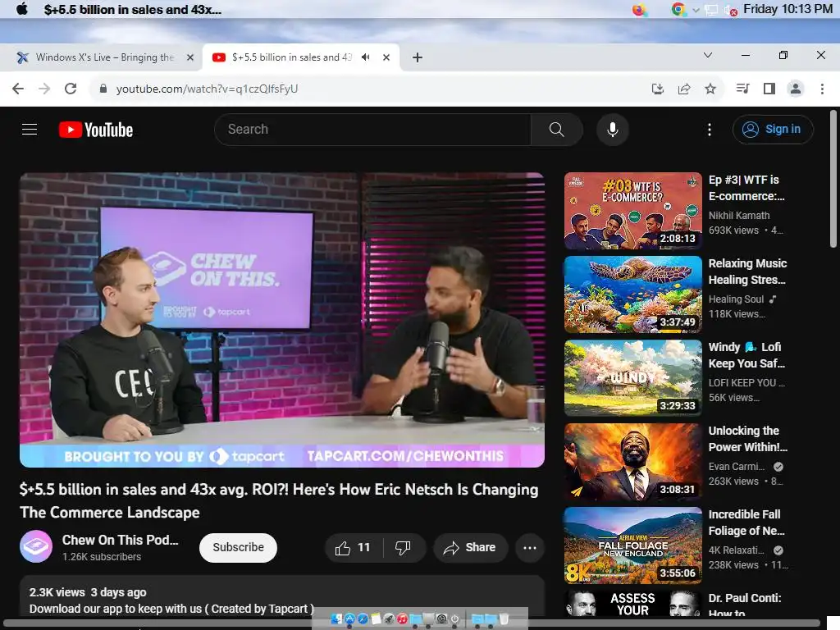This screenshot has width=840, height=630.
Task: Bookmark this tab with star icon
Action: [x=710, y=89]
